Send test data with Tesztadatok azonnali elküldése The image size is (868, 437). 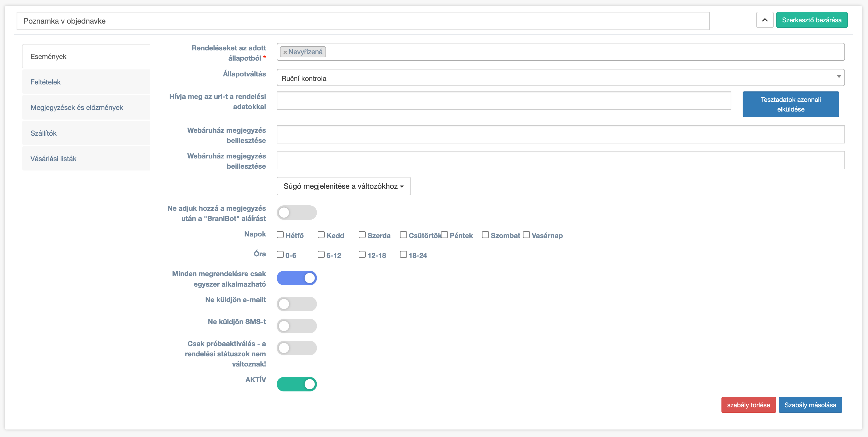pos(791,104)
